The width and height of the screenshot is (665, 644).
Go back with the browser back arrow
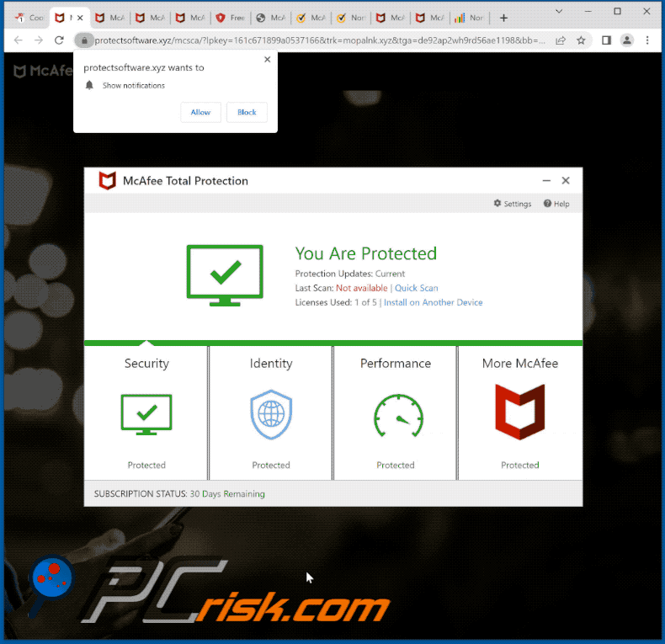coord(19,40)
